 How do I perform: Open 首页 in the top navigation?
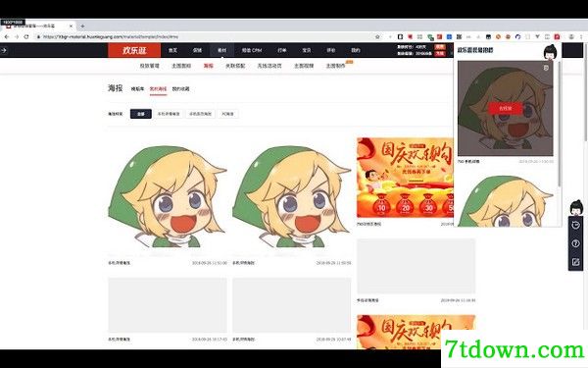pyautogui.click(x=172, y=50)
